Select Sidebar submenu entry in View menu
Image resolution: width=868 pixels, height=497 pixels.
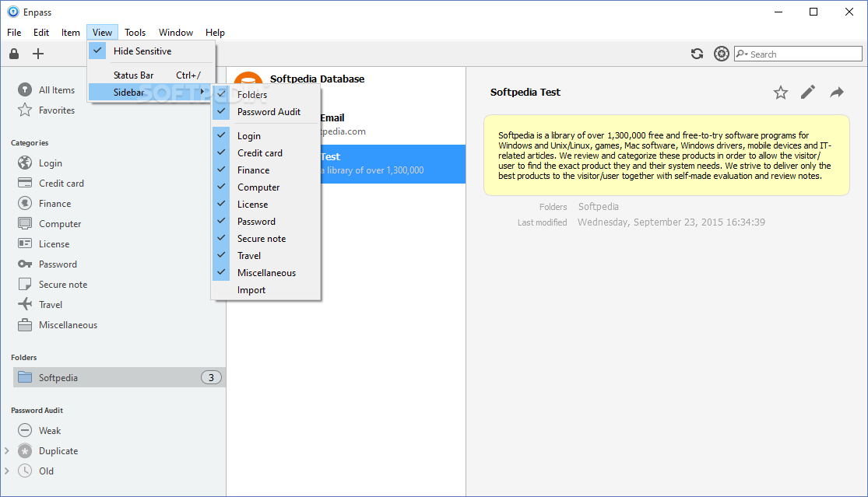coord(150,92)
